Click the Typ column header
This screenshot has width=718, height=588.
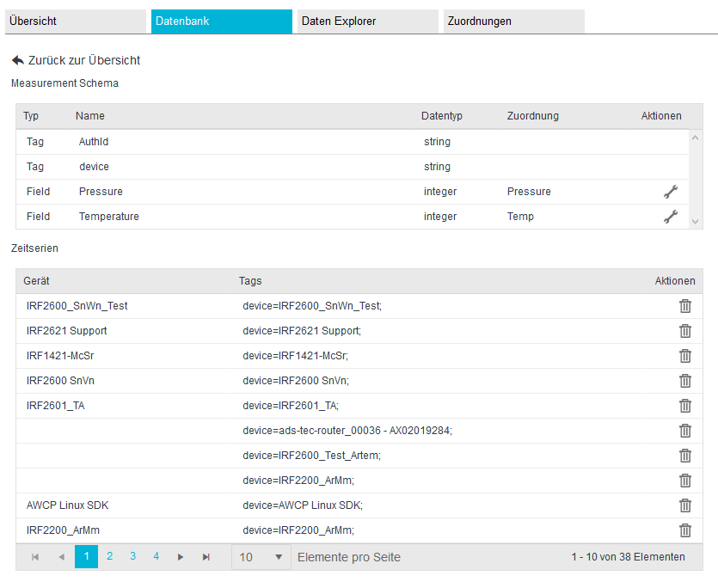[31, 116]
